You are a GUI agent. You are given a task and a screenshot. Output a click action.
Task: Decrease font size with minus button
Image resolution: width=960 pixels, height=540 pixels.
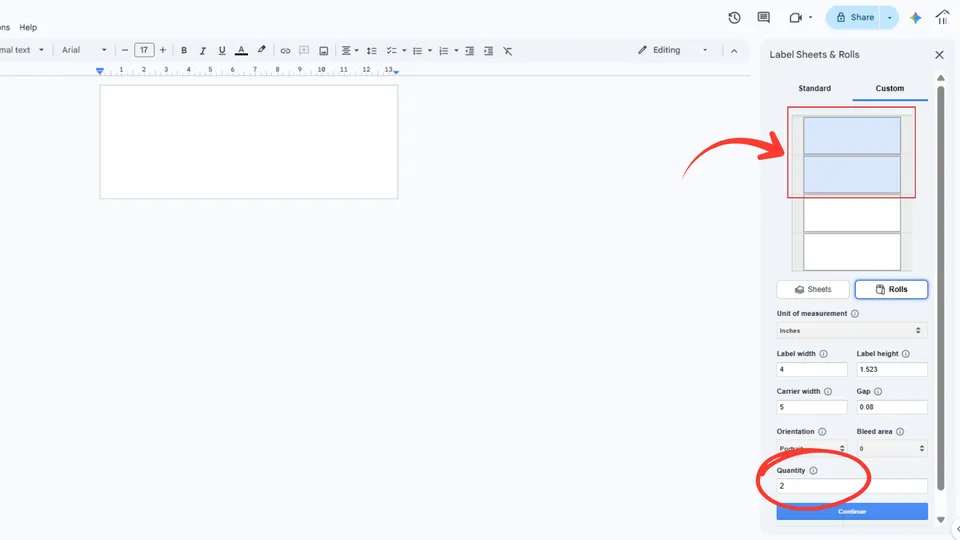point(125,50)
